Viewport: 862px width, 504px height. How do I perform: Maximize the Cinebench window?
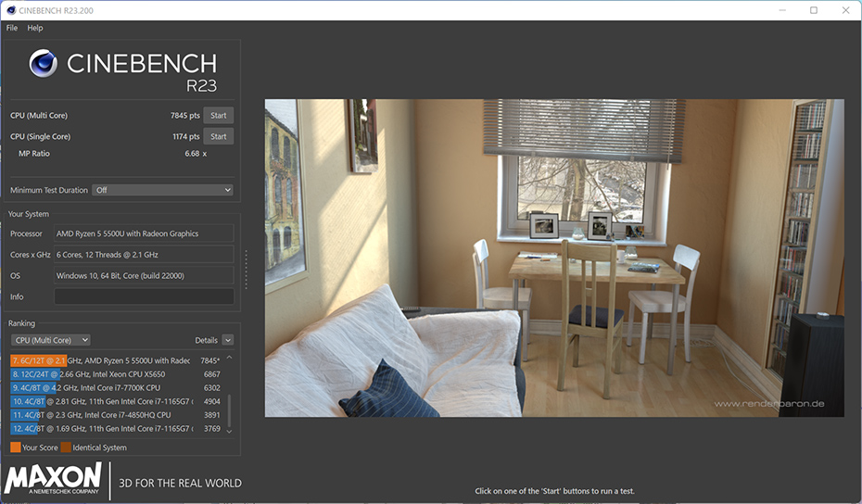click(814, 10)
